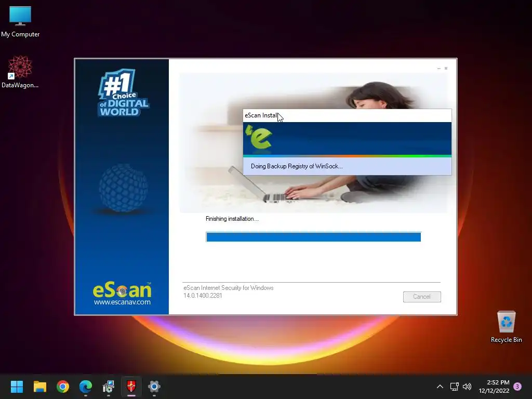
Task: Close the eScan installer window
Action: pyautogui.click(x=446, y=69)
